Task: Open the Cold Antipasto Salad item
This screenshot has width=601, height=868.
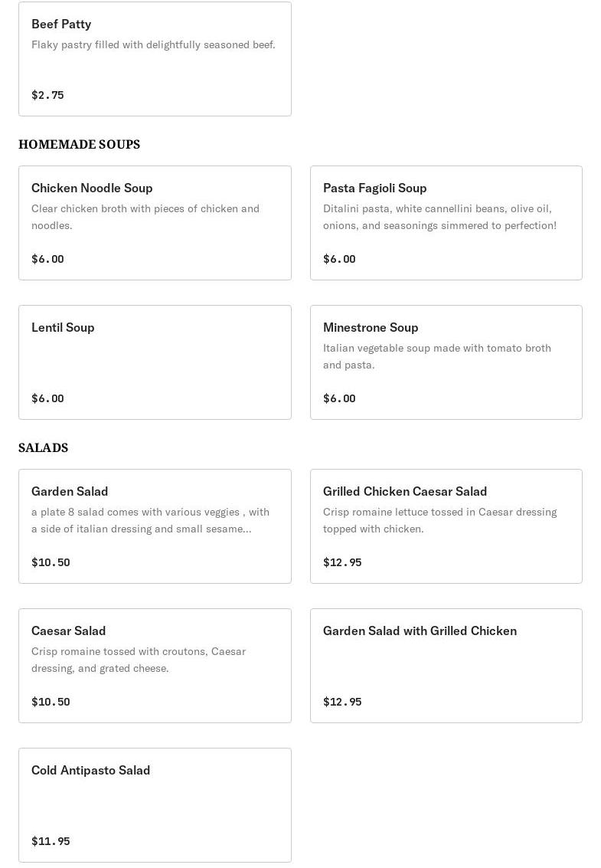Action: point(155,805)
